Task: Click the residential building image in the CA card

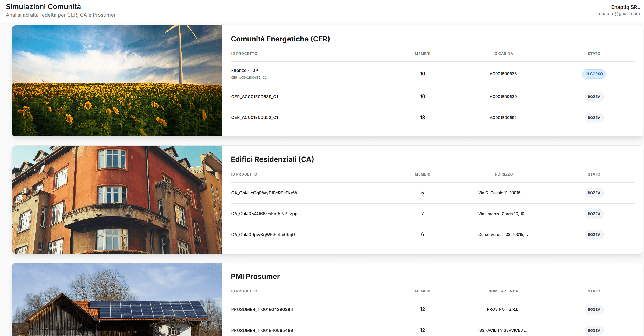Action: 117,200
